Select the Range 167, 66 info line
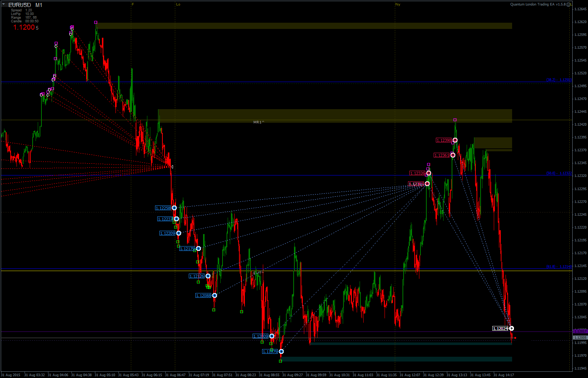This screenshot has height=378, width=588. point(23,18)
